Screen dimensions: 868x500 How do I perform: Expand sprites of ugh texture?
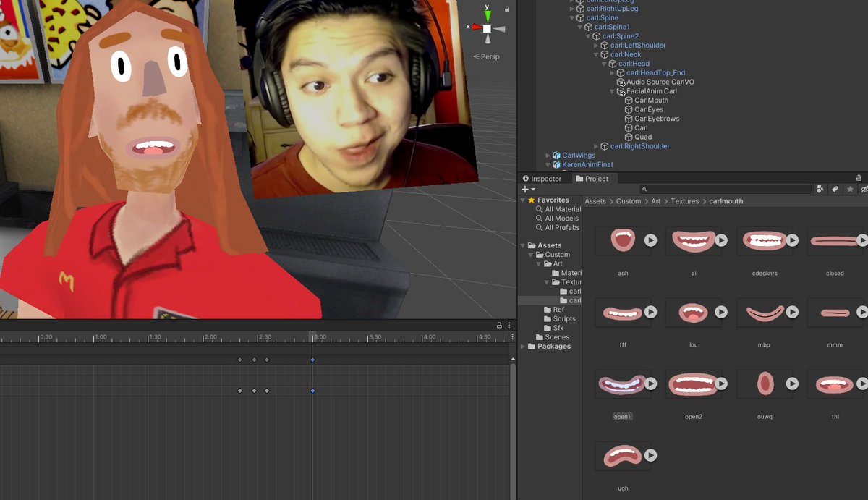[650, 455]
